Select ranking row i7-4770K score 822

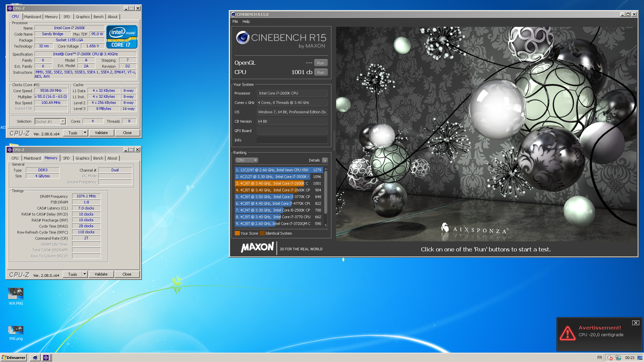click(279, 203)
